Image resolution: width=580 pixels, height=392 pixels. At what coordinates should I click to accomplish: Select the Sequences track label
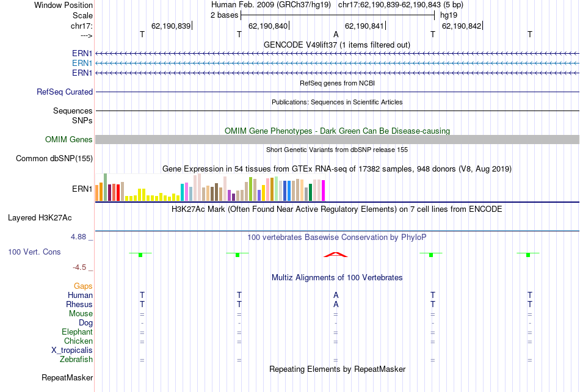(x=73, y=111)
